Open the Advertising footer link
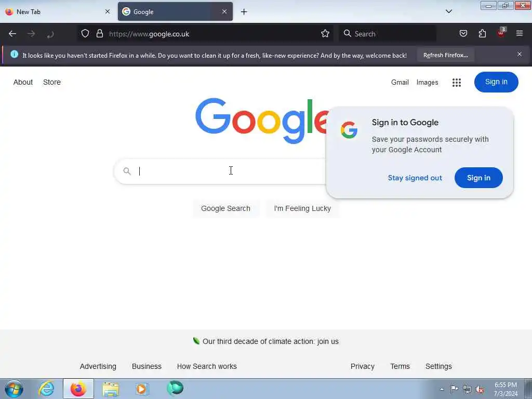Screen dimensions: 532x399 pos(98,366)
